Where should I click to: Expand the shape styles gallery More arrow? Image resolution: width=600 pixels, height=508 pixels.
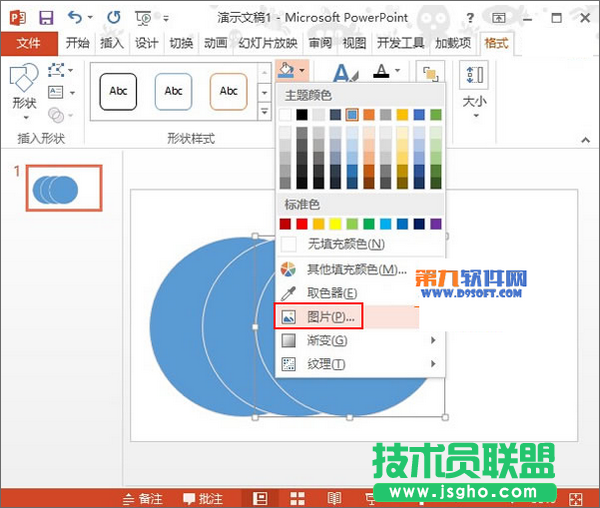pyautogui.click(x=264, y=112)
